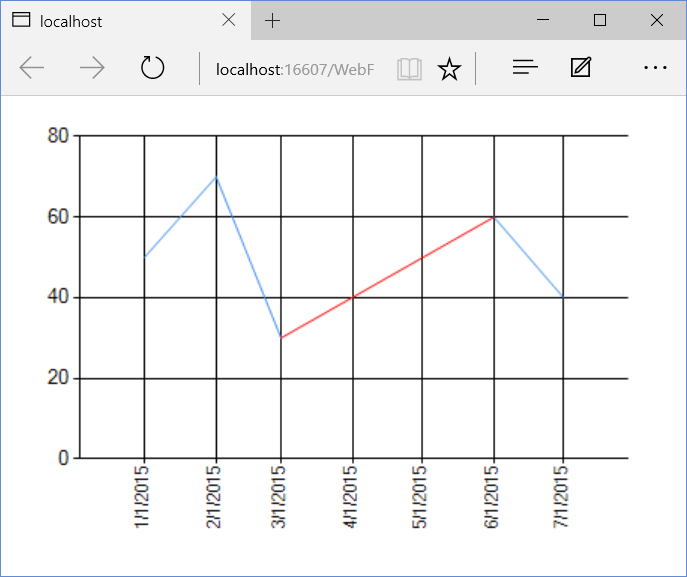The height and width of the screenshot is (577, 687).
Task: Click the 80 y-axis label
Action: coord(57,135)
